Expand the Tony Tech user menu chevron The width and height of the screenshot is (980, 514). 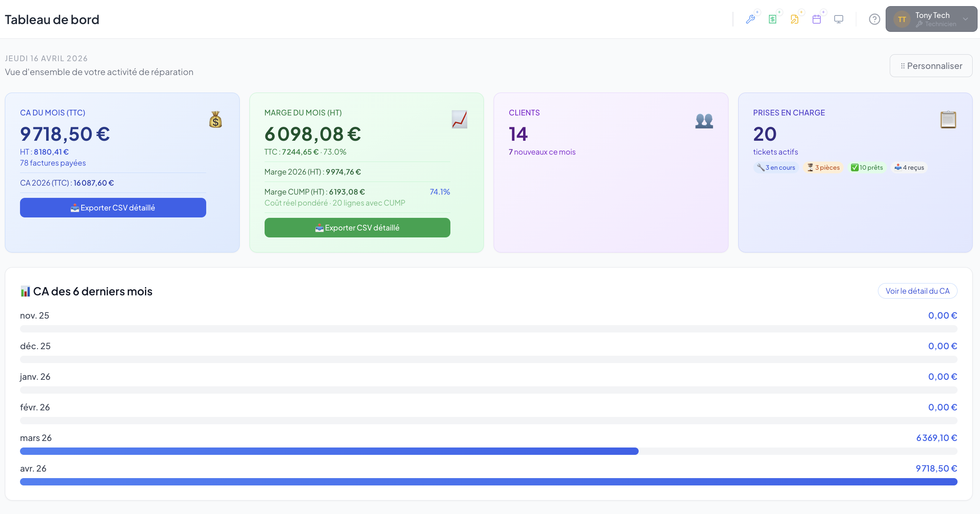966,19
